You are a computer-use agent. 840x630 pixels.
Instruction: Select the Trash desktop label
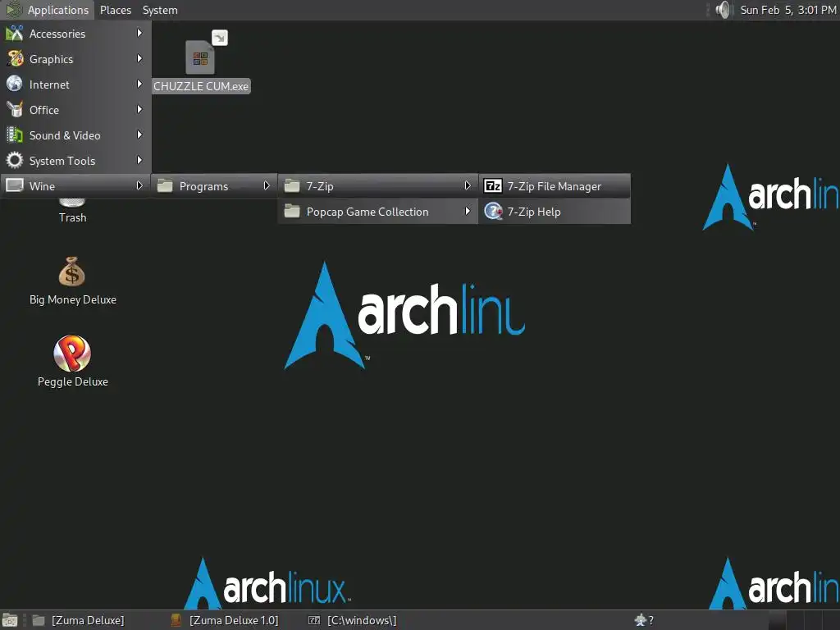(72, 217)
